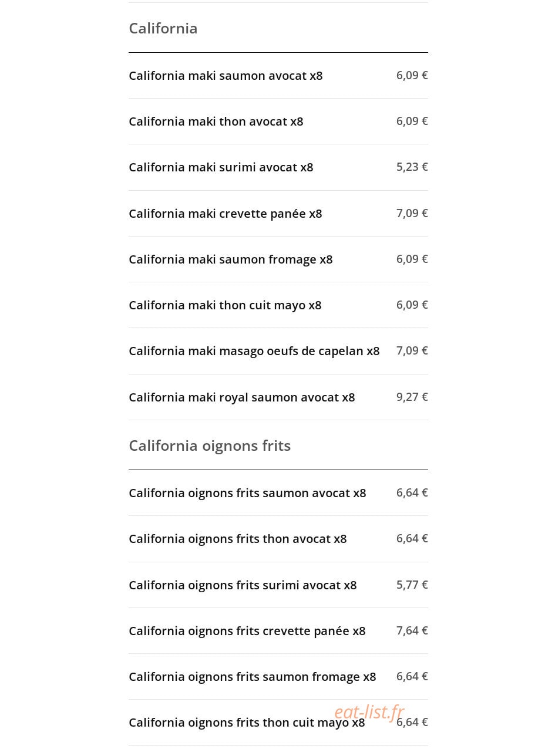Select California maki saumon fromage x8
Viewport: 555px width, 756px height.
point(278,259)
